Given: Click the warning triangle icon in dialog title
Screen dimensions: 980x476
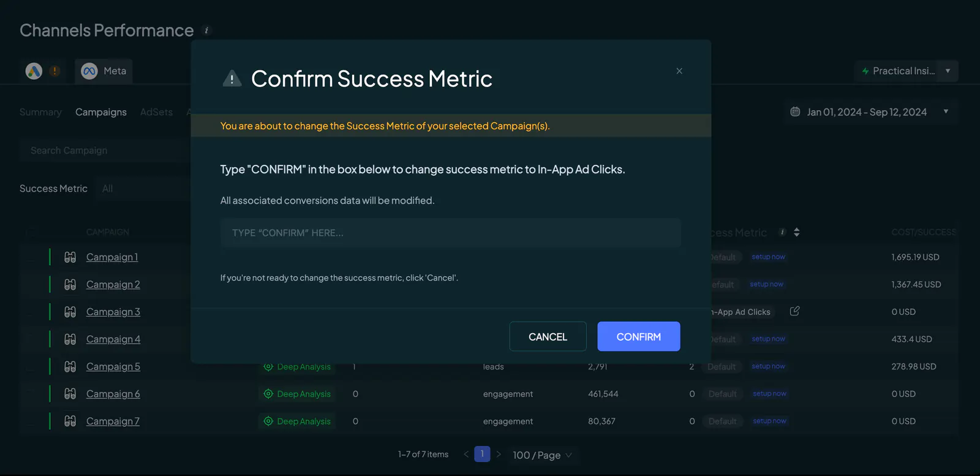Looking at the screenshot, I should tap(232, 78).
